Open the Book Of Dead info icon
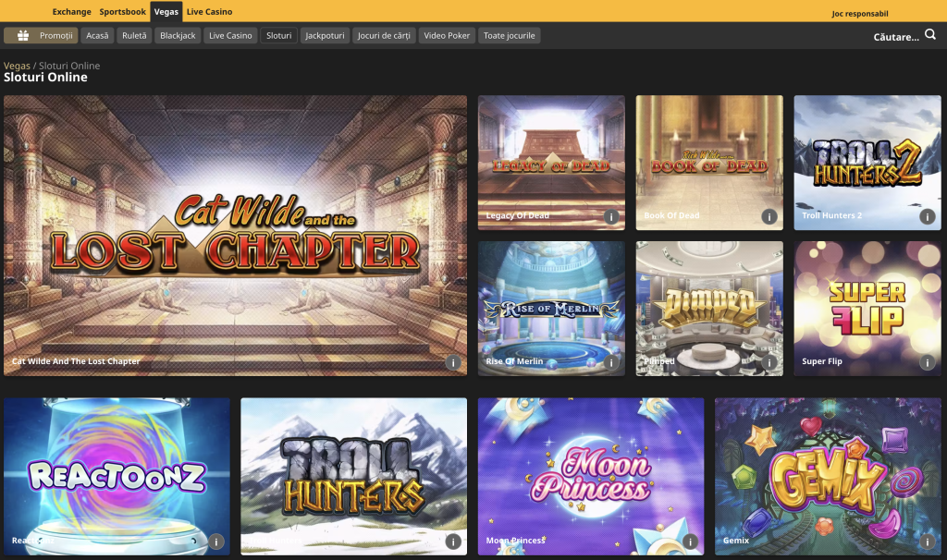 [x=769, y=216]
